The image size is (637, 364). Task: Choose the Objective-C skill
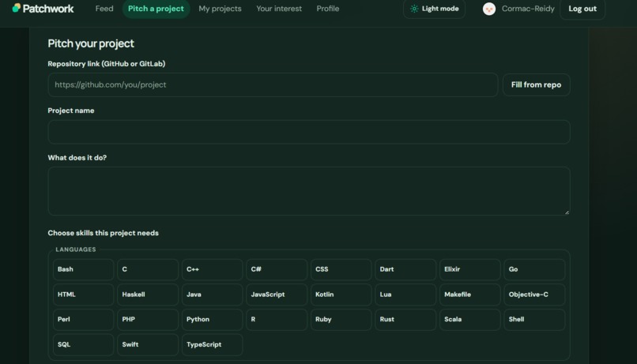[534, 295]
